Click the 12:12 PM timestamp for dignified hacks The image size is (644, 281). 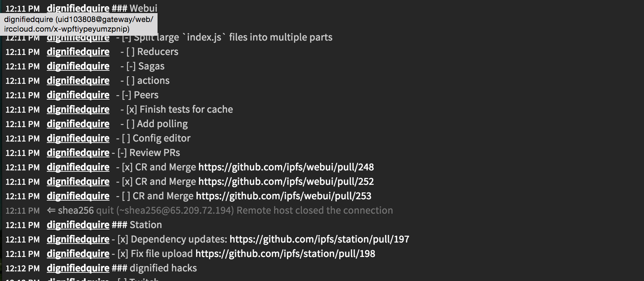point(23,268)
